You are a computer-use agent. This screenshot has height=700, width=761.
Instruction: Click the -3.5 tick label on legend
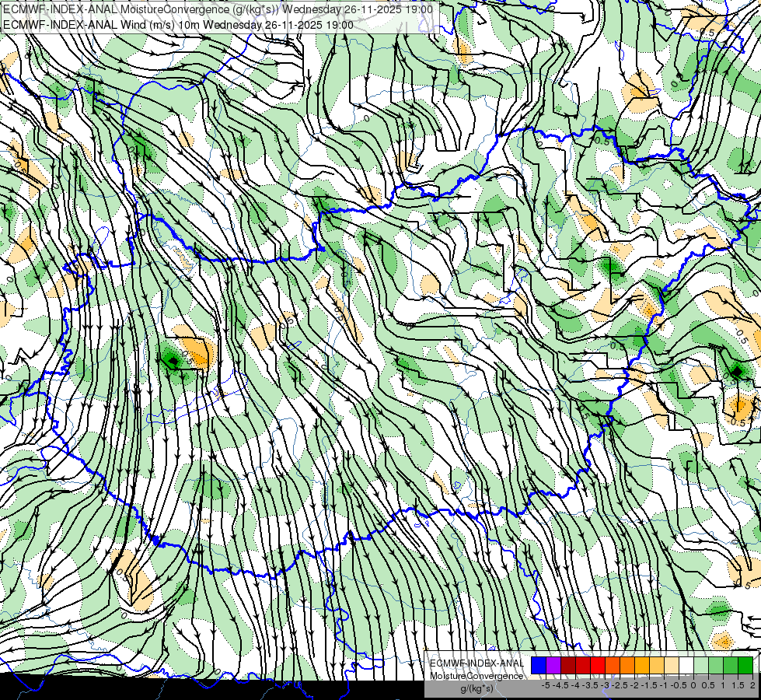590,685
